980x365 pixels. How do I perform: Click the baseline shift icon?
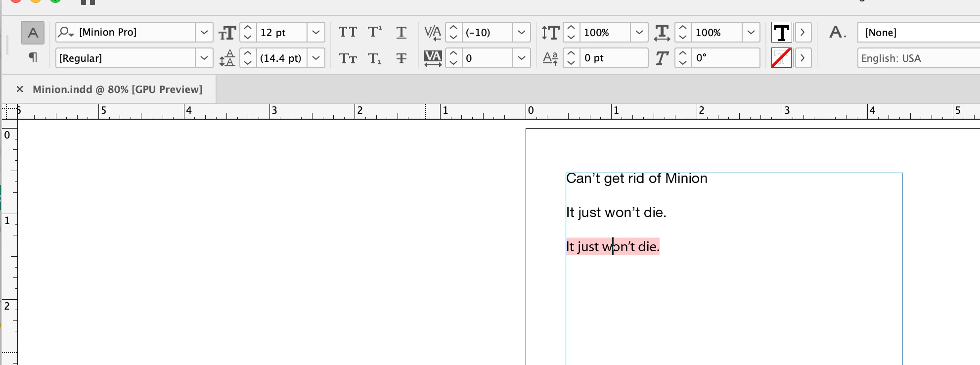tap(550, 58)
